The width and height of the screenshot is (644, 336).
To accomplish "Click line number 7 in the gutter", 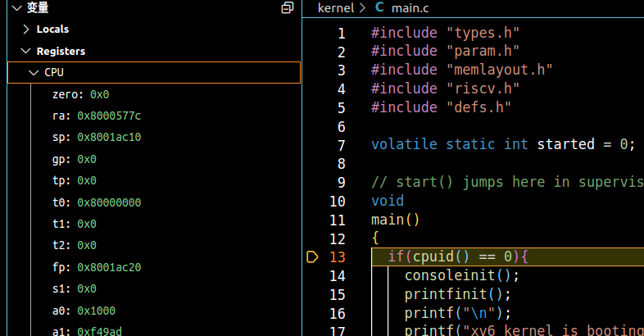I will (342, 145).
